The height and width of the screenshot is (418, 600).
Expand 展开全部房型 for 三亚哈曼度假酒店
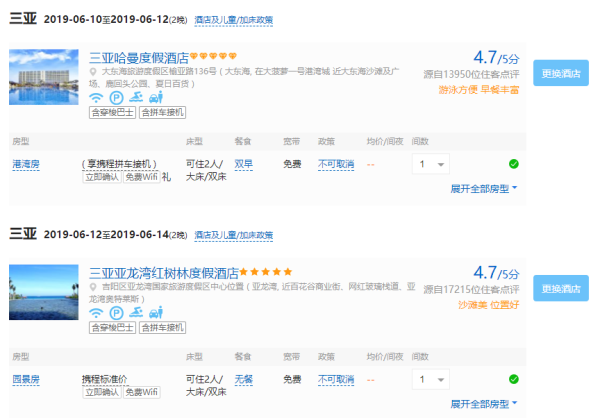[484, 189]
